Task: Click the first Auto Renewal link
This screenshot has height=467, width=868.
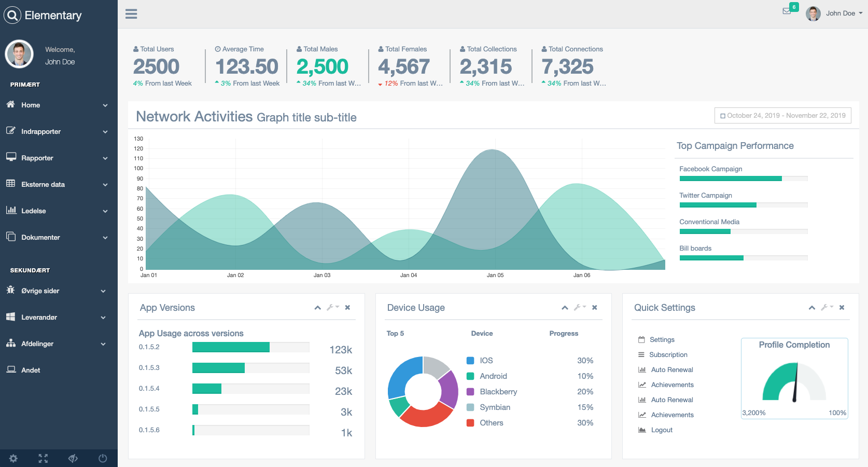Action: (672, 370)
